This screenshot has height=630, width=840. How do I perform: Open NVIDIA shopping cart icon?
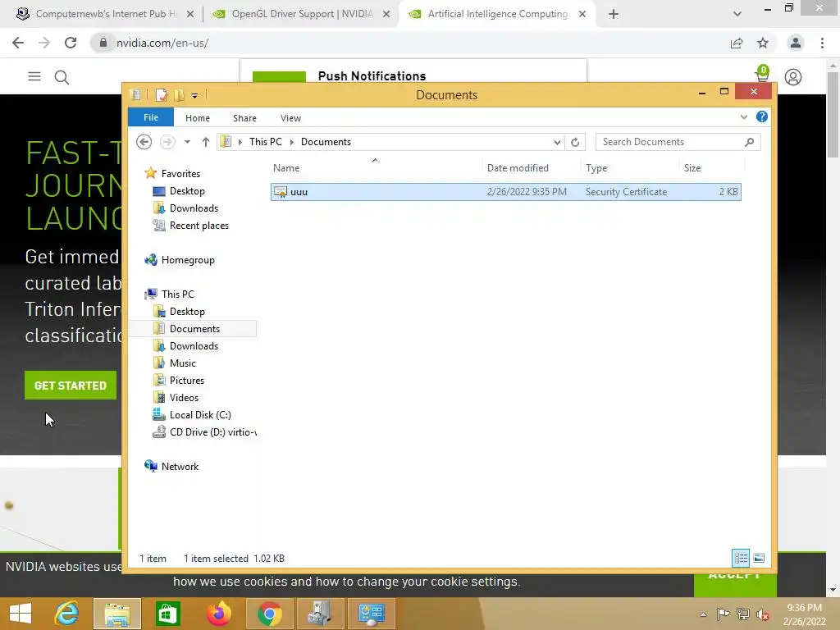762,74
